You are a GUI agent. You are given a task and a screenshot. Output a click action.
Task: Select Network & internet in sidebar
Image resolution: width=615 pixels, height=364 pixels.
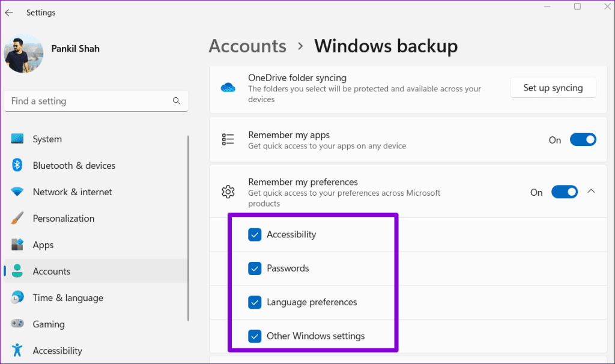point(96,192)
